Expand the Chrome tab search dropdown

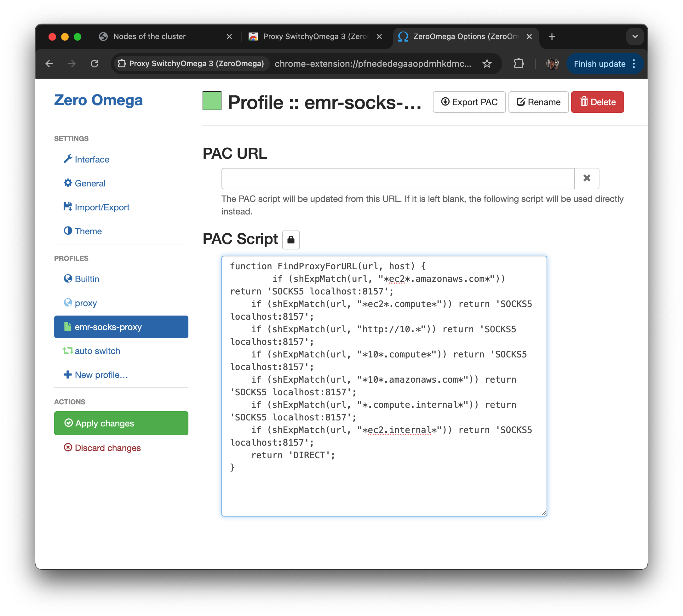coord(634,37)
